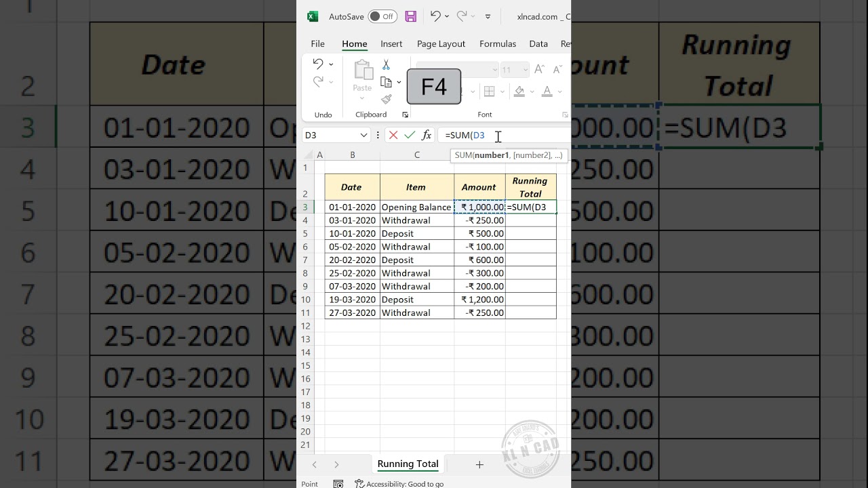Click the Excel app logo icon
The width and height of the screenshot is (868, 488).
tap(313, 16)
